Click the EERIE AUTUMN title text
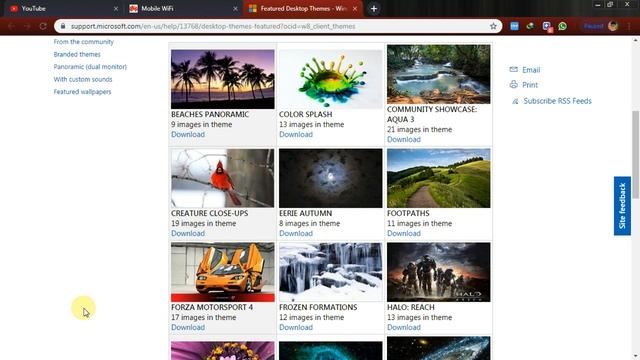 point(305,213)
